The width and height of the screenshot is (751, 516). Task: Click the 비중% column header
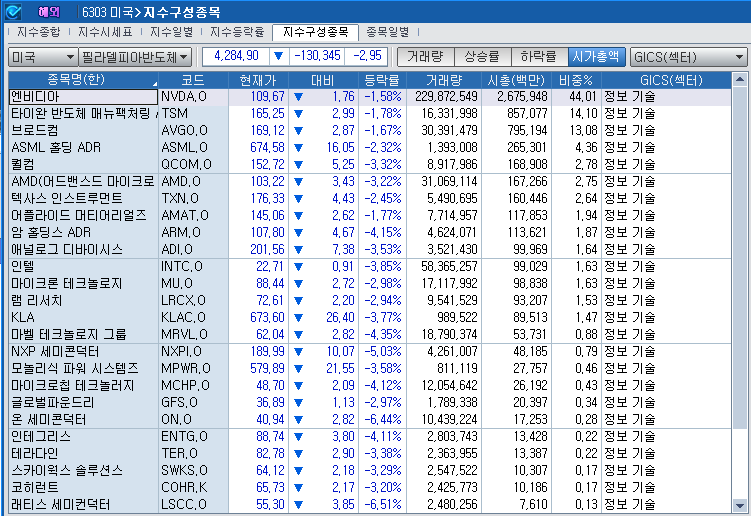(576, 80)
